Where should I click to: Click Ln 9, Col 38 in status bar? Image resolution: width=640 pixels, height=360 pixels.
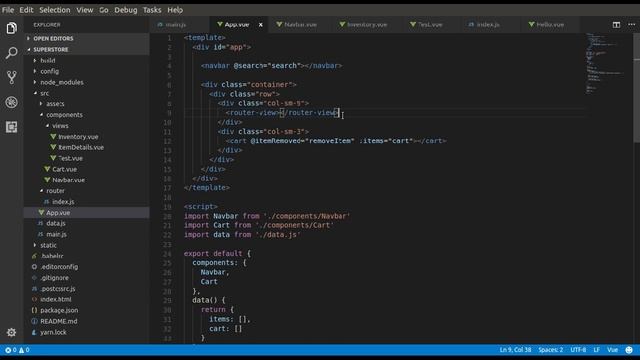coord(515,350)
